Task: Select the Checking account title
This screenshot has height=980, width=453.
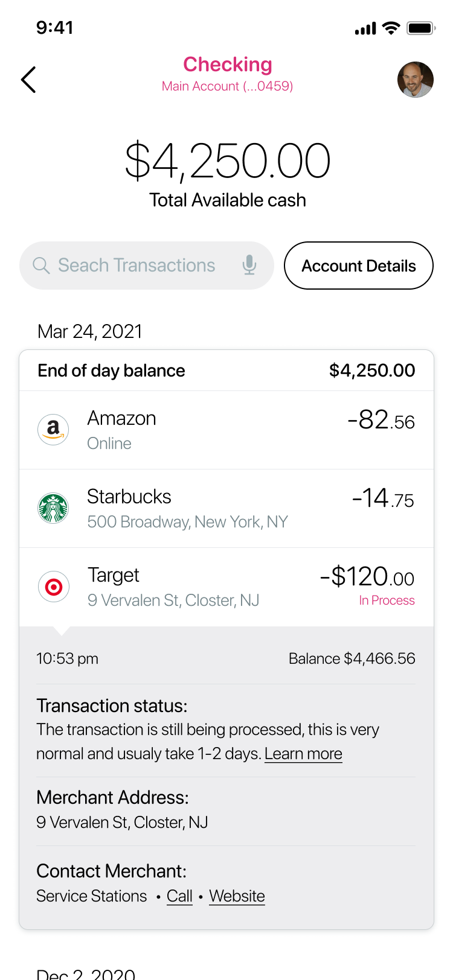Action: tap(228, 65)
